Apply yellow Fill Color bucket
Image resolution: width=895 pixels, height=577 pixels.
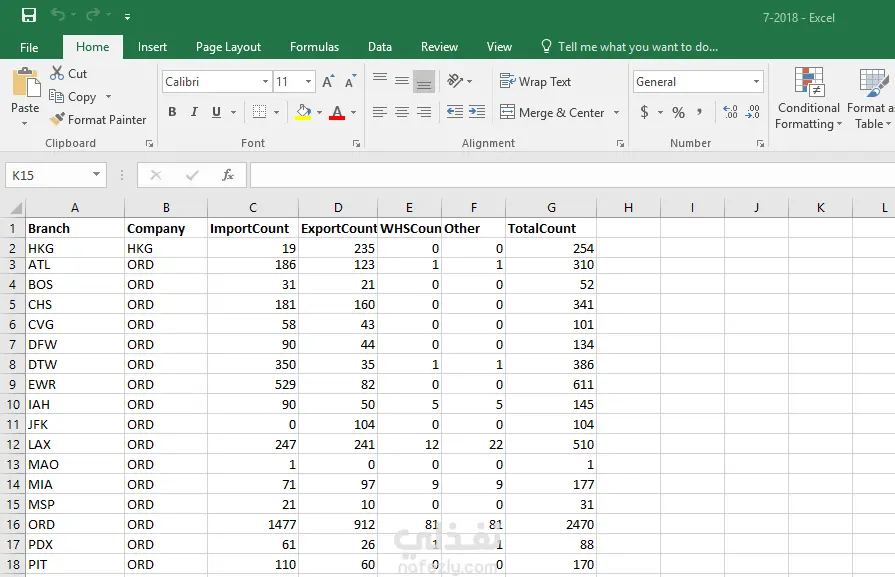[304, 112]
